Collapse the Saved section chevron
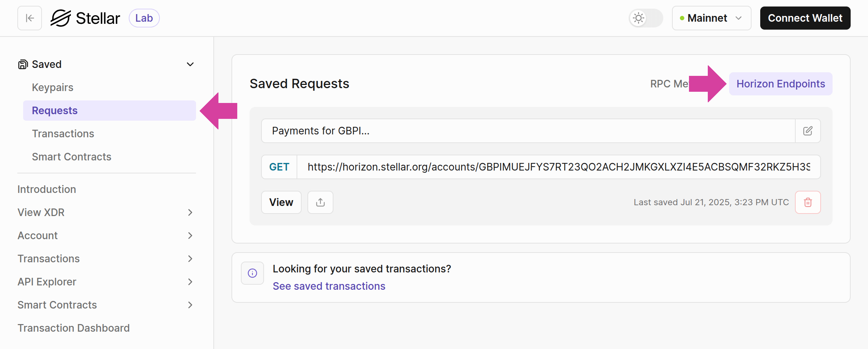The image size is (868, 349). click(x=190, y=64)
